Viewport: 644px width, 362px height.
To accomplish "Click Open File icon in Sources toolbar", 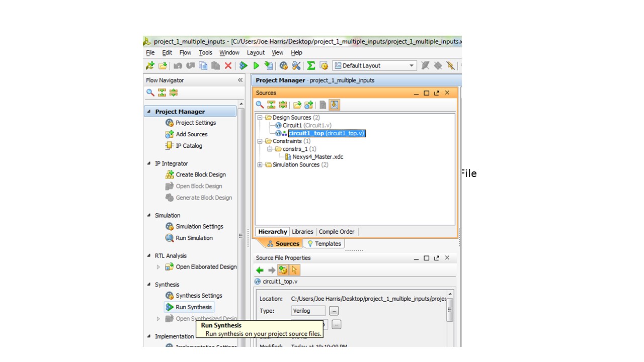I will 297,105.
